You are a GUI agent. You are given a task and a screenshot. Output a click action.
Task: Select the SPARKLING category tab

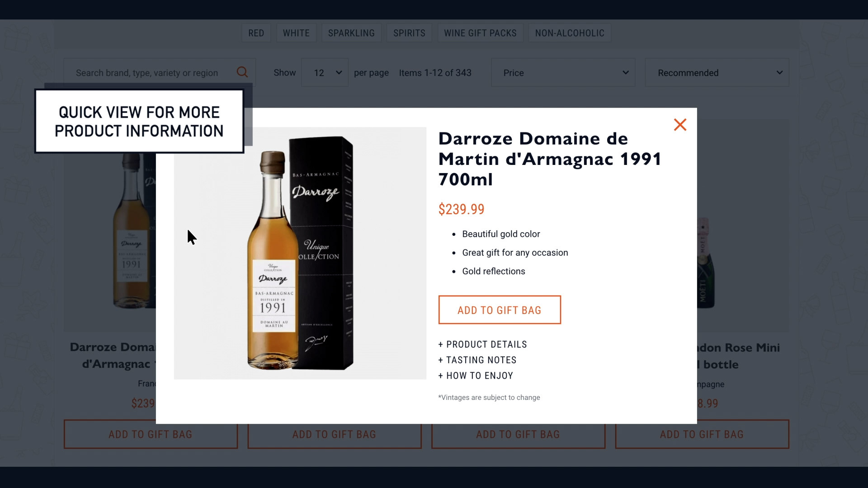tap(351, 33)
